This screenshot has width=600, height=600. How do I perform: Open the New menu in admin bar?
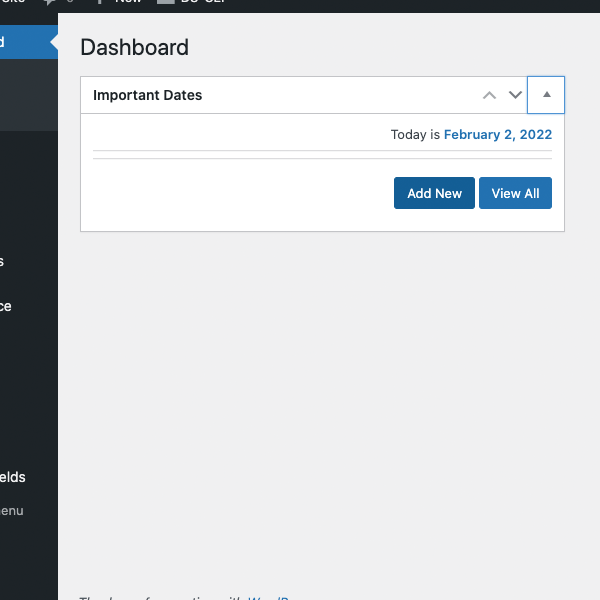[128, 2]
